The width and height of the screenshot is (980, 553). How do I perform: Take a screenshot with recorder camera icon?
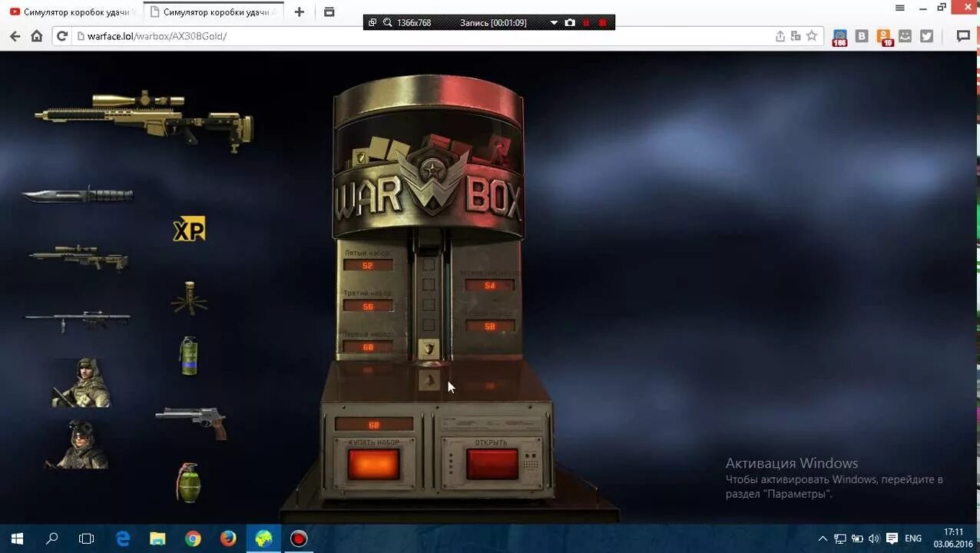570,23
